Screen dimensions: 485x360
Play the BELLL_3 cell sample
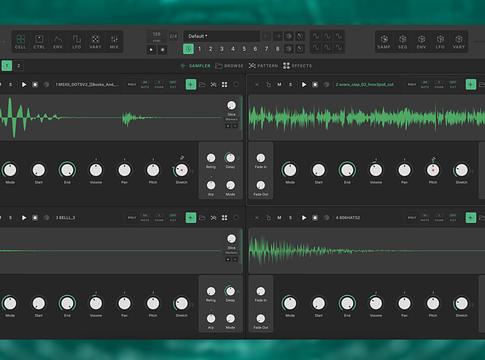click(x=24, y=218)
